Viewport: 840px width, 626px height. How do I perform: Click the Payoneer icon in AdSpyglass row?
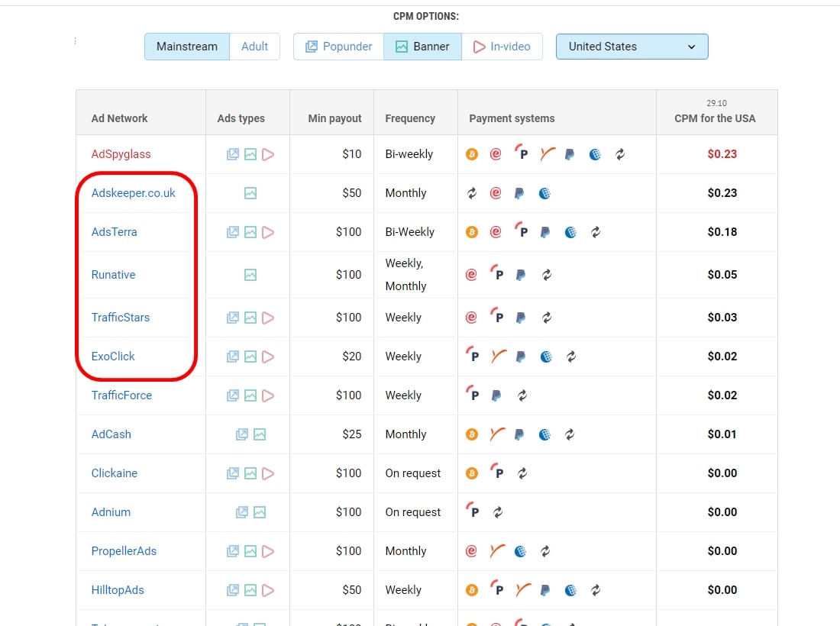(521, 153)
